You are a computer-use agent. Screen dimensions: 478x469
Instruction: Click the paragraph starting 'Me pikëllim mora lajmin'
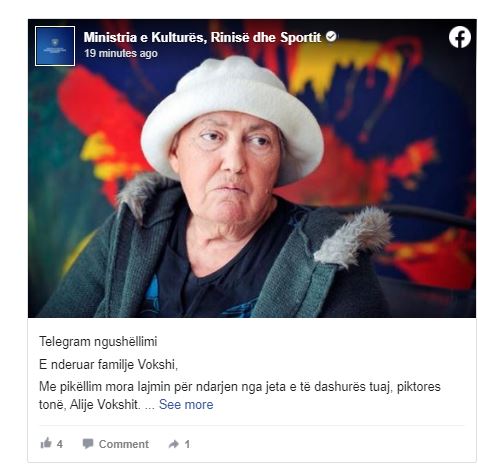tap(240, 395)
